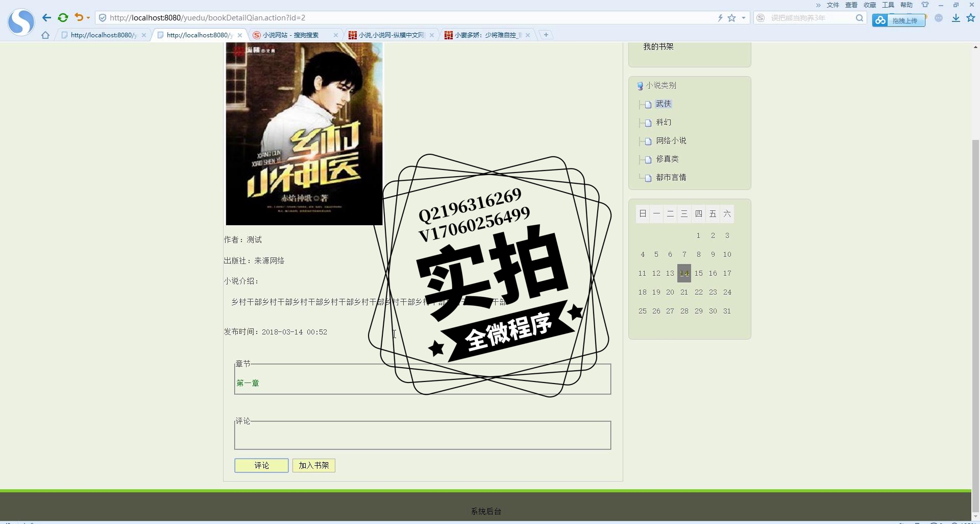Open address bar dropdown arrow
Screen dimensions: 980x524
tap(744, 18)
